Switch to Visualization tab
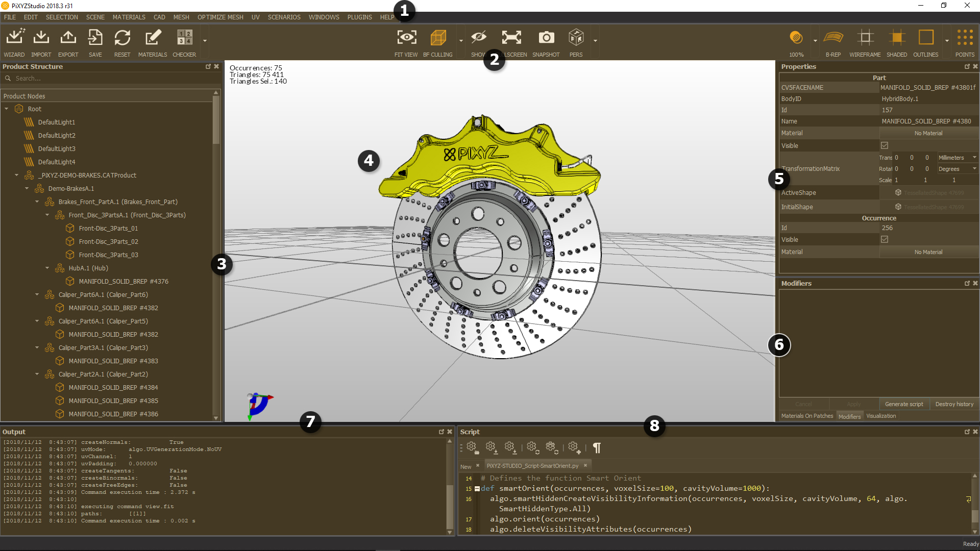The image size is (980, 551). point(881,416)
